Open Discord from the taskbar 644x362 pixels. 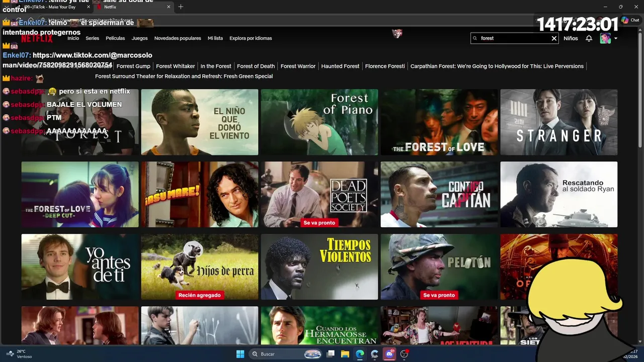pos(389,354)
